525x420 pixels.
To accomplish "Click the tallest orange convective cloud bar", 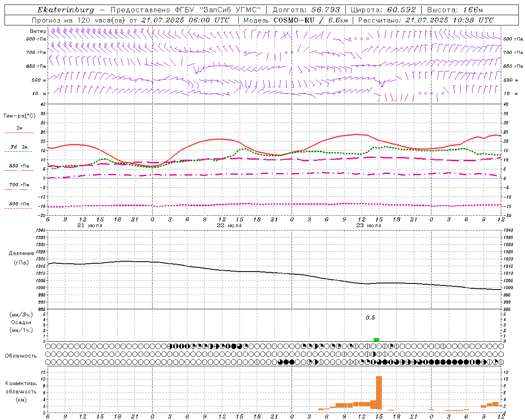I will (379, 393).
